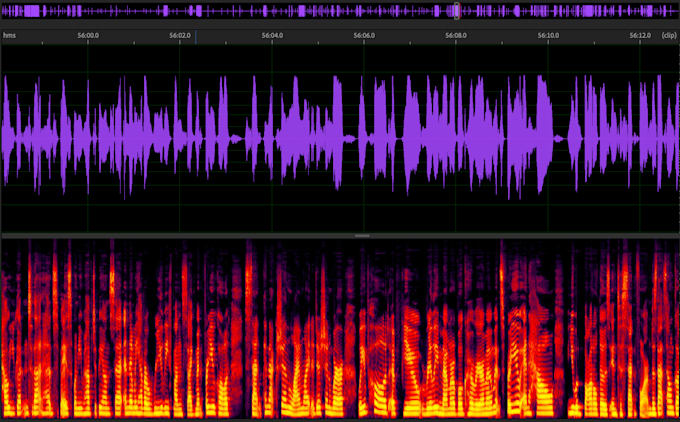Click inside the spectral frequency display
Screen dimensions: 680x422
pyautogui.click(x=340, y=328)
